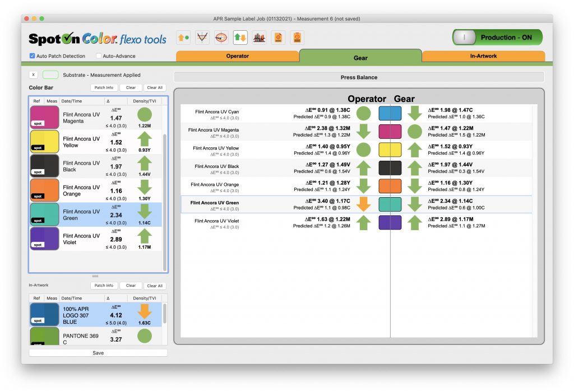Click the Density/TVI column header in Color Bar

[145, 101]
